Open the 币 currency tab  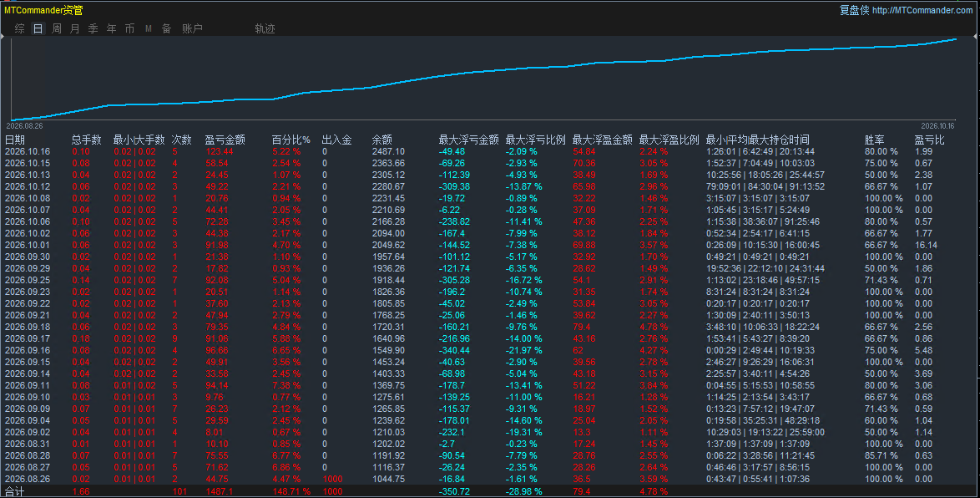tap(129, 28)
